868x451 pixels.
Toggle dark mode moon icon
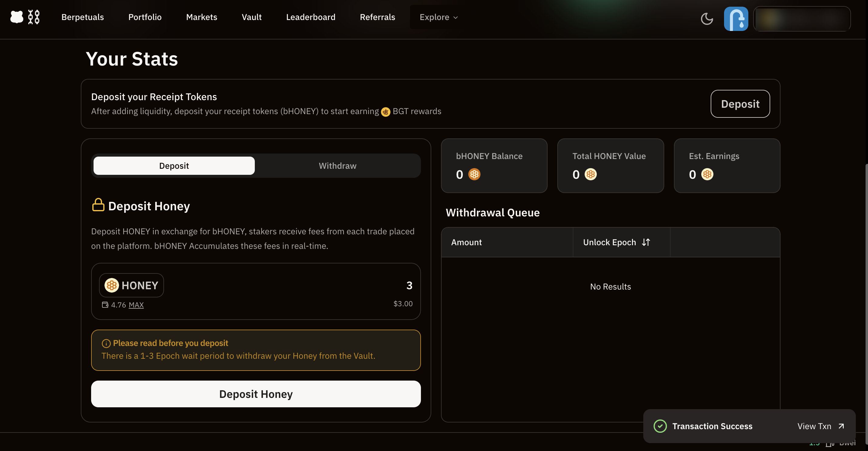[707, 19]
